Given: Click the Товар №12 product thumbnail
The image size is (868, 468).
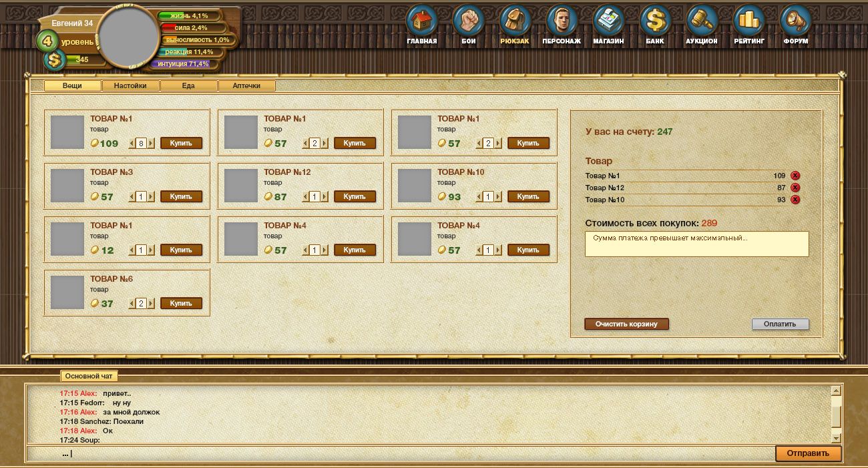Looking at the screenshot, I should point(241,186).
